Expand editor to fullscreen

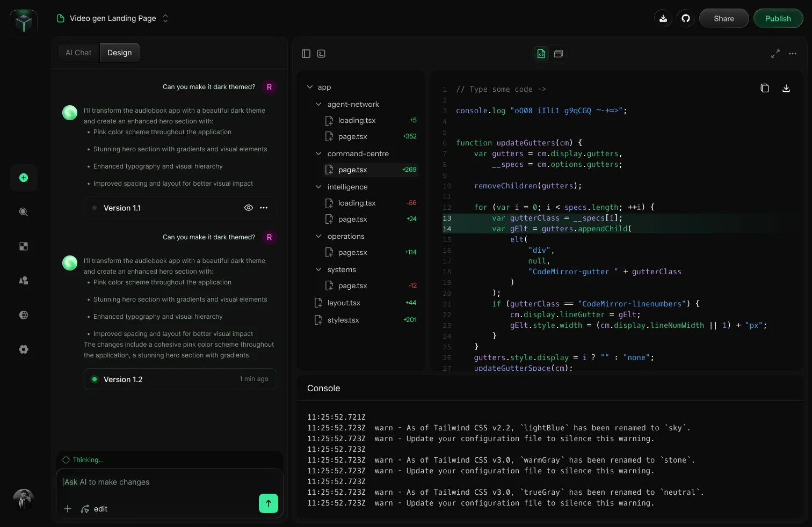(775, 54)
